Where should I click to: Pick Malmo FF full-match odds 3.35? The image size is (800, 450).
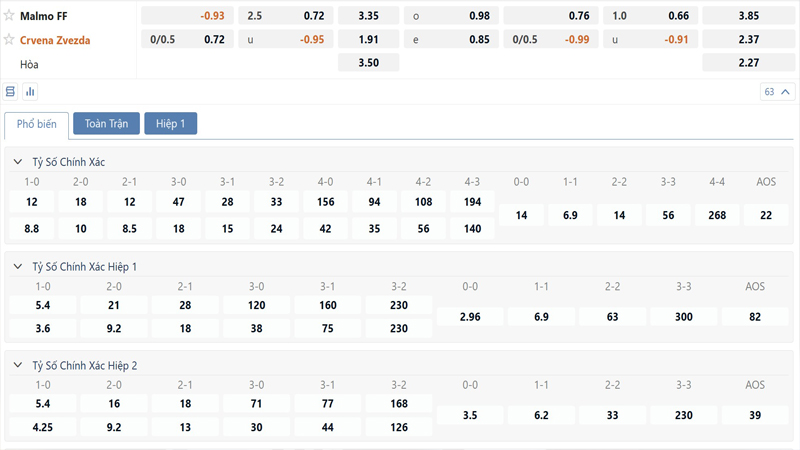tap(368, 16)
